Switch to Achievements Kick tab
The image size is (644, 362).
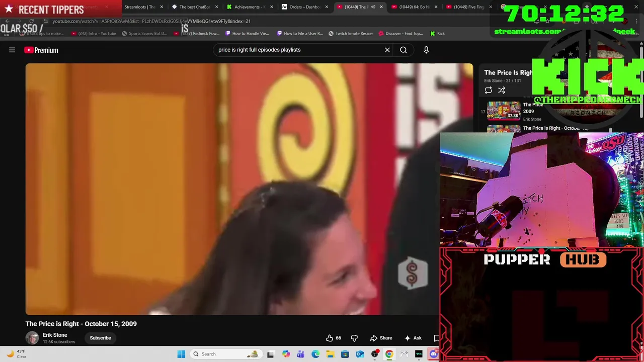[x=249, y=7]
